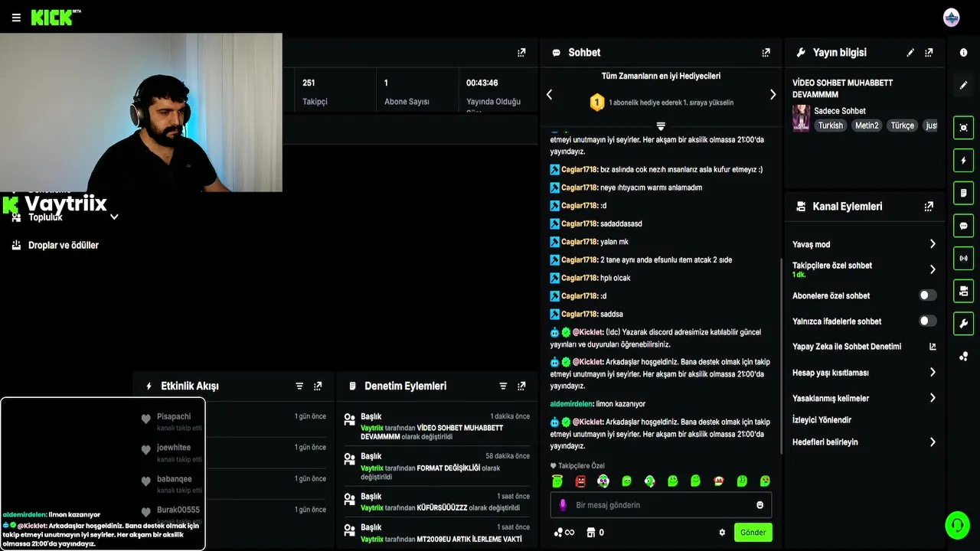The height and width of the screenshot is (551, 980).
Task: Go to next gifter leaderboard slide
Action: pos(773,94)
